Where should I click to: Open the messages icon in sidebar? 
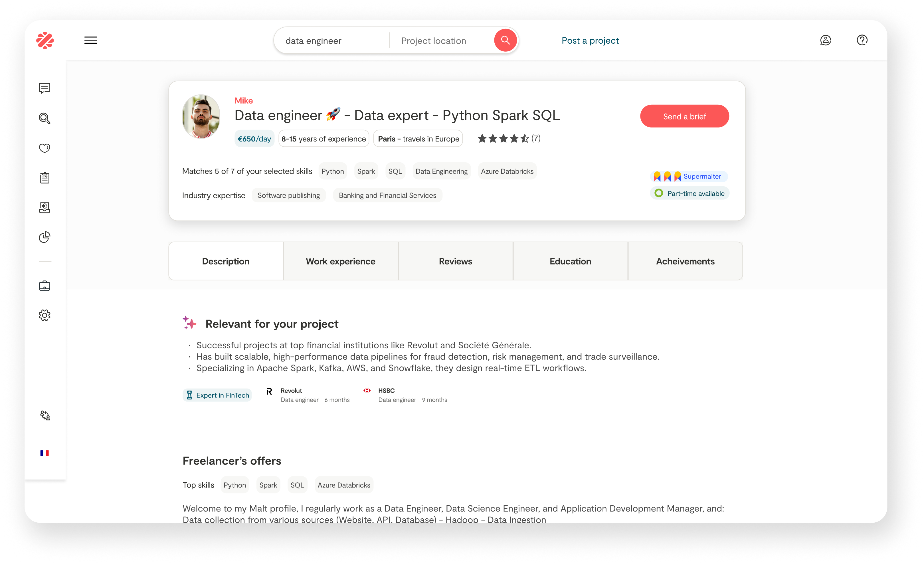click(x=45, y=88)
